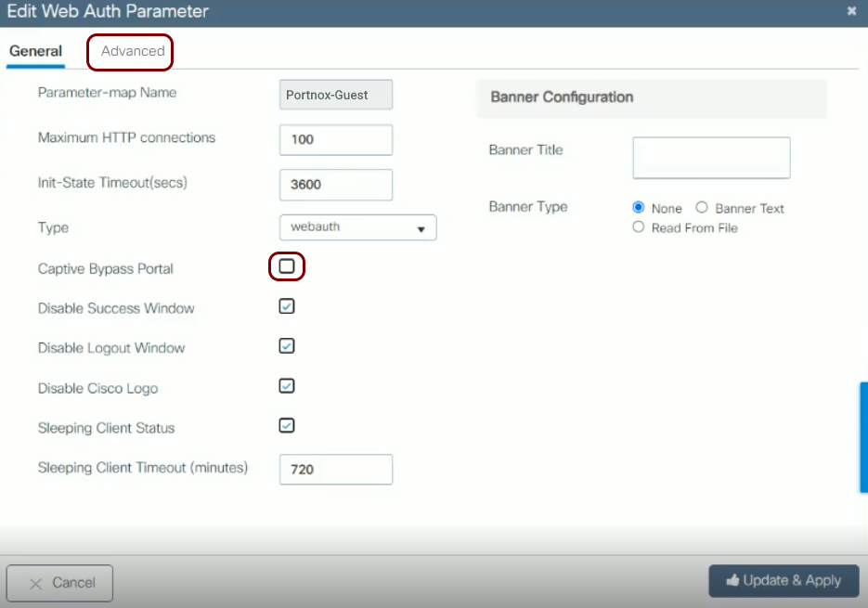This screenshot has width=868, height=608.
Task: Select the None banner type radio button
Action: (639, 208)
